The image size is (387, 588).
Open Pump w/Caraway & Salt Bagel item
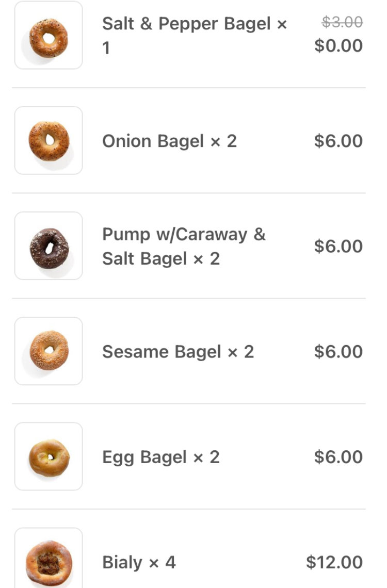click(x=183, y=246)
